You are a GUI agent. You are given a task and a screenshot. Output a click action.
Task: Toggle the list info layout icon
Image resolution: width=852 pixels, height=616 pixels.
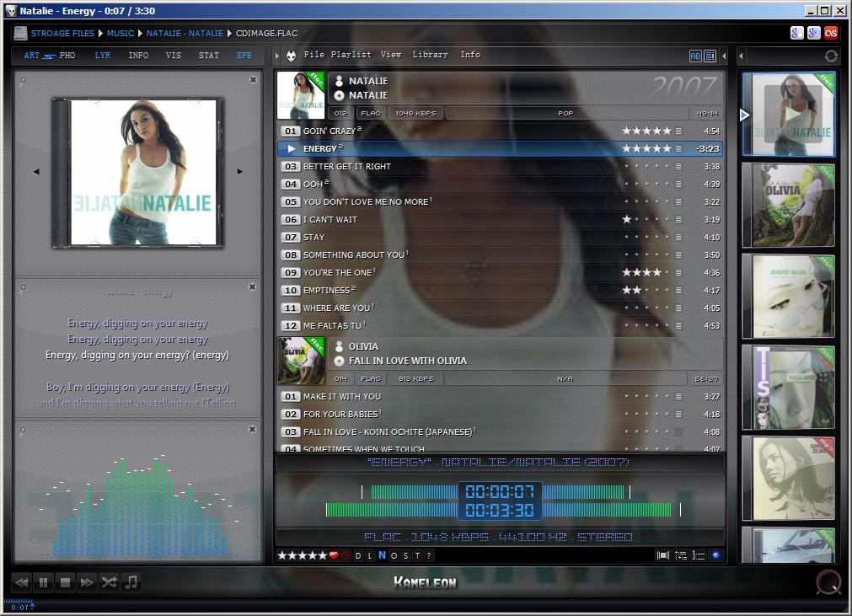[710, 56]
